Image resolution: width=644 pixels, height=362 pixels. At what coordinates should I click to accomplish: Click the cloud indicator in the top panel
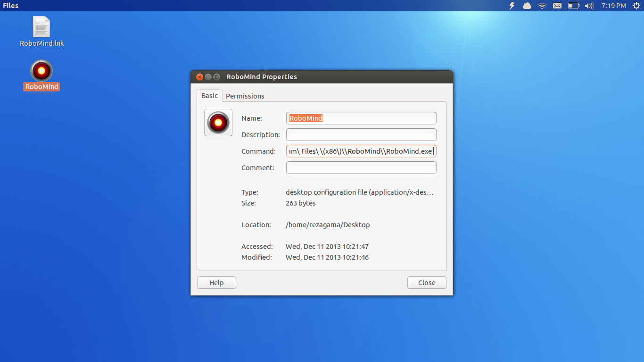[x=527, y=6]
